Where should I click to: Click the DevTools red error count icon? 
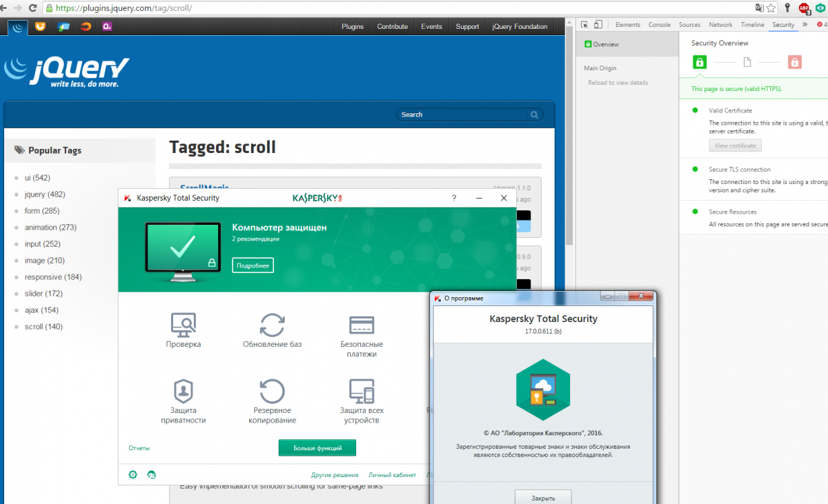point(819,25)
